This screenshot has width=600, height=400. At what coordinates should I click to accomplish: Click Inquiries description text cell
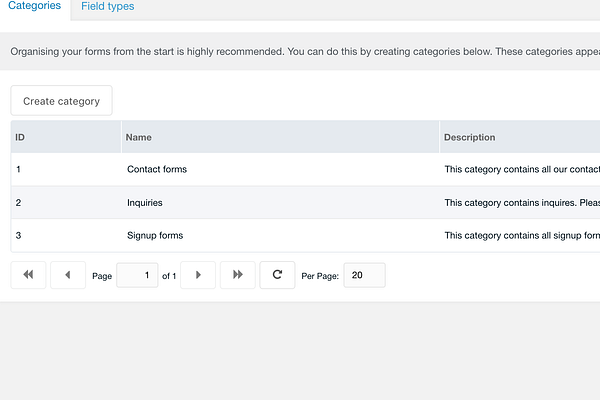pyautogui.click(x=520, y=202)
